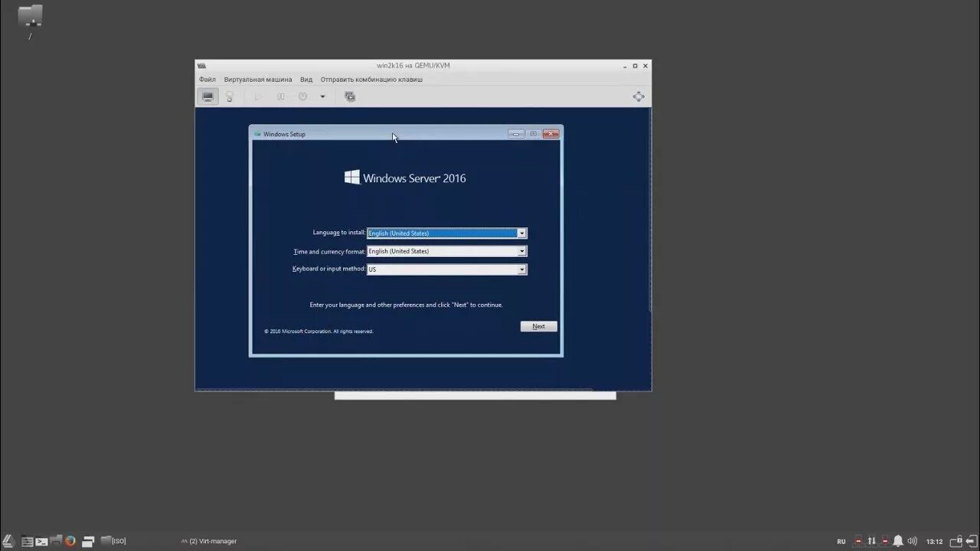The width and height of the screenshot is (980, 551).
Task: Minimize the win2k16 QEMU/KVM window
Action: [625, 66]
